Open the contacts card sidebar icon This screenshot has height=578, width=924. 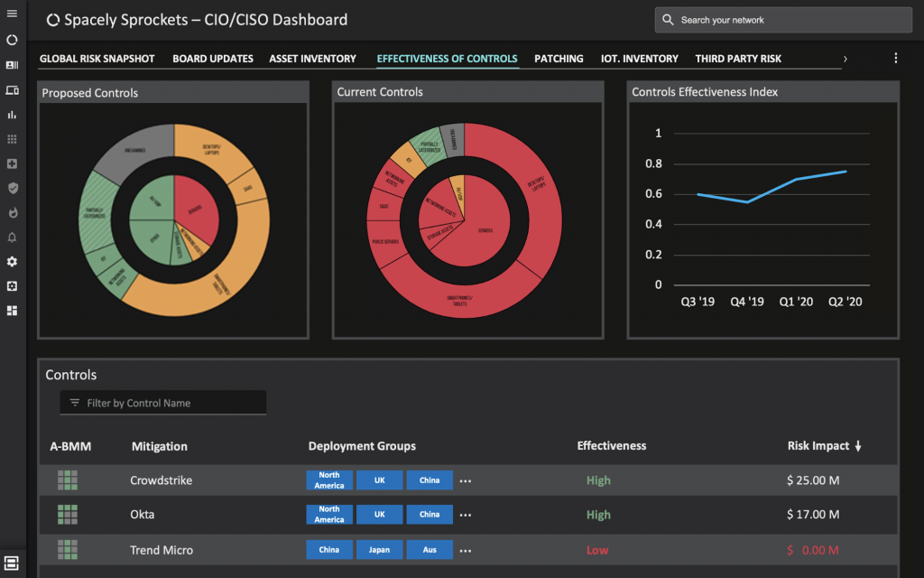tap(12, 65)
